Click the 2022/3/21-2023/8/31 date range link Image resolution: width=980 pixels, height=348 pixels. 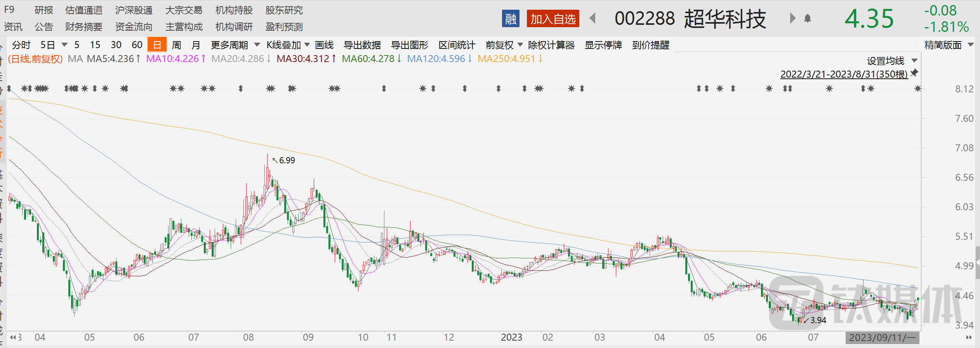tap(844, 74)
